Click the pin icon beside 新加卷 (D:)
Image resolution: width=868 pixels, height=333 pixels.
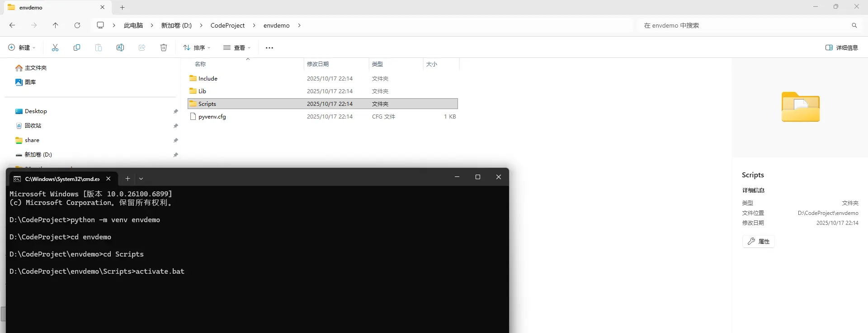pyautogui.click(x=175, y=155)
